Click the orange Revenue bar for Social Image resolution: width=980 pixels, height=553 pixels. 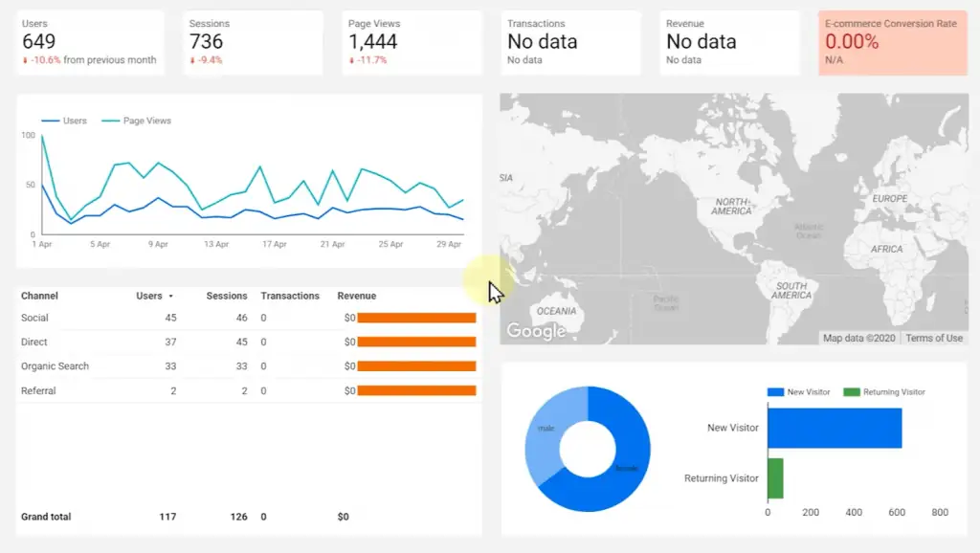coord(416,318)
